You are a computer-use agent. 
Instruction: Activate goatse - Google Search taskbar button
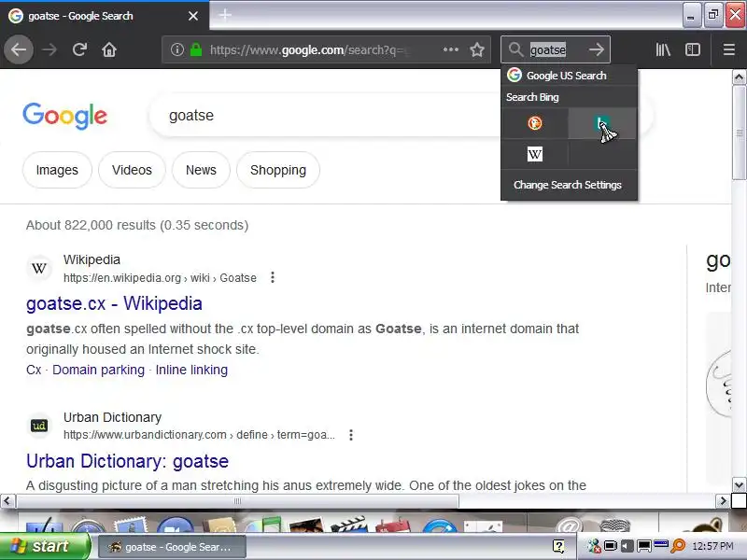point(172,547)
